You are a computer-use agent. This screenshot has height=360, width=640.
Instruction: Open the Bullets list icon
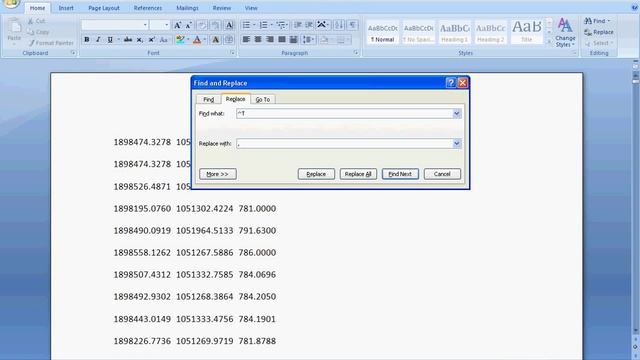pyautogui.click(x=246, y=25)
